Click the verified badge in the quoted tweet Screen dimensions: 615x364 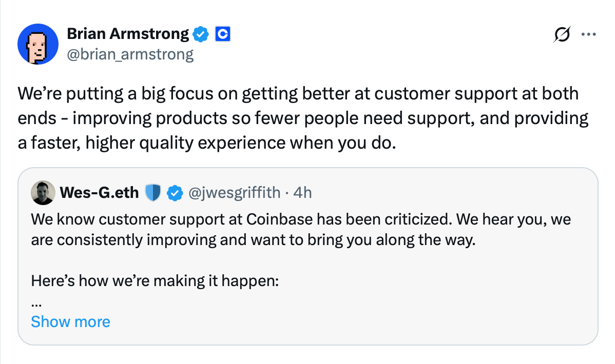(x=176, y=193)
